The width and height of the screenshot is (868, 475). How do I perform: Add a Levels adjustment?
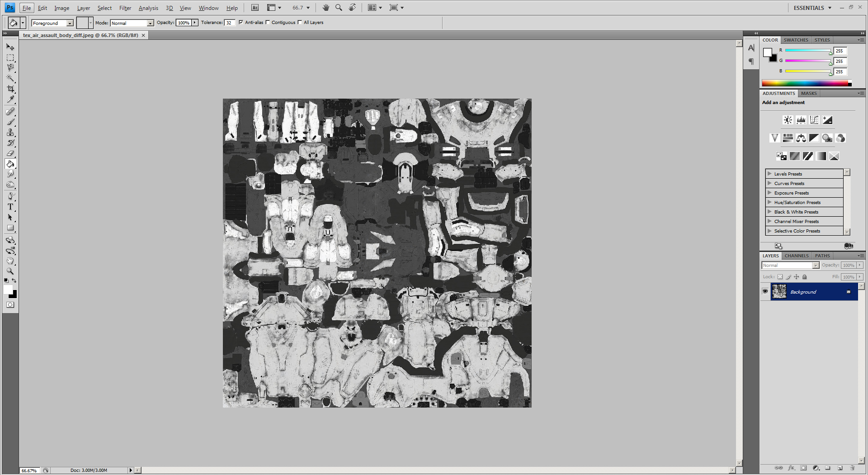click(801, 120)
